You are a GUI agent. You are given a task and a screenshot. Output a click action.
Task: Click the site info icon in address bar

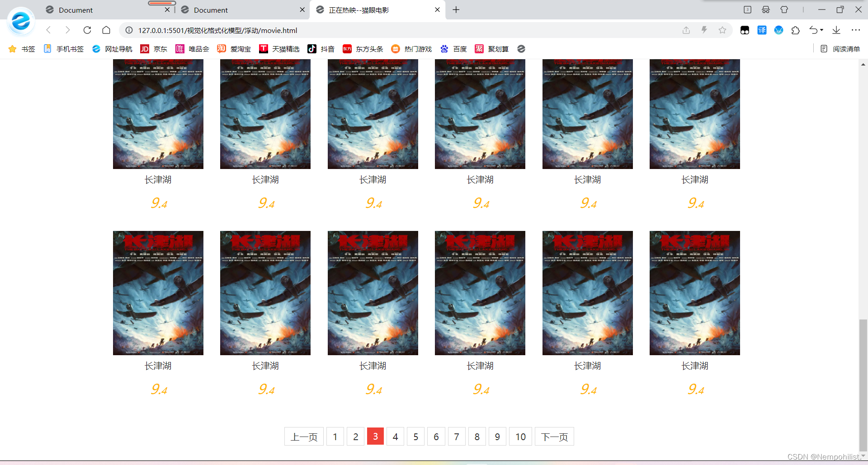[129, 30]
